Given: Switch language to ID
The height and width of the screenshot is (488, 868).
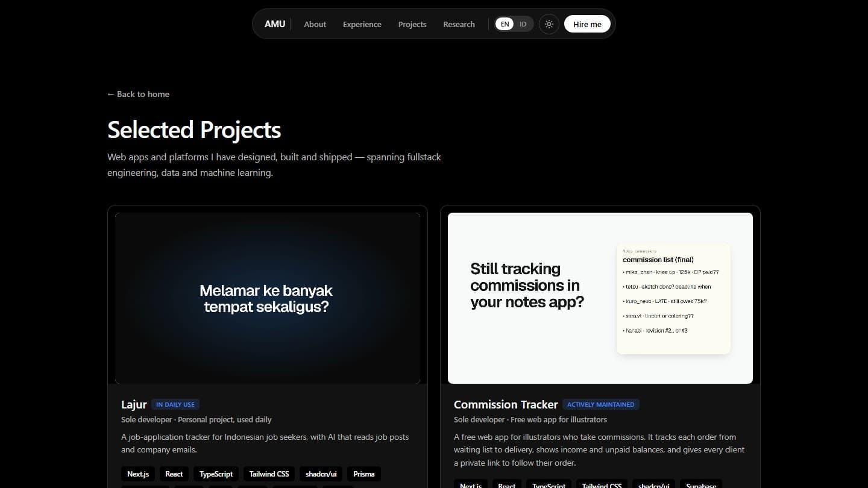Looking at the screenshot, I should click(523, 24).
